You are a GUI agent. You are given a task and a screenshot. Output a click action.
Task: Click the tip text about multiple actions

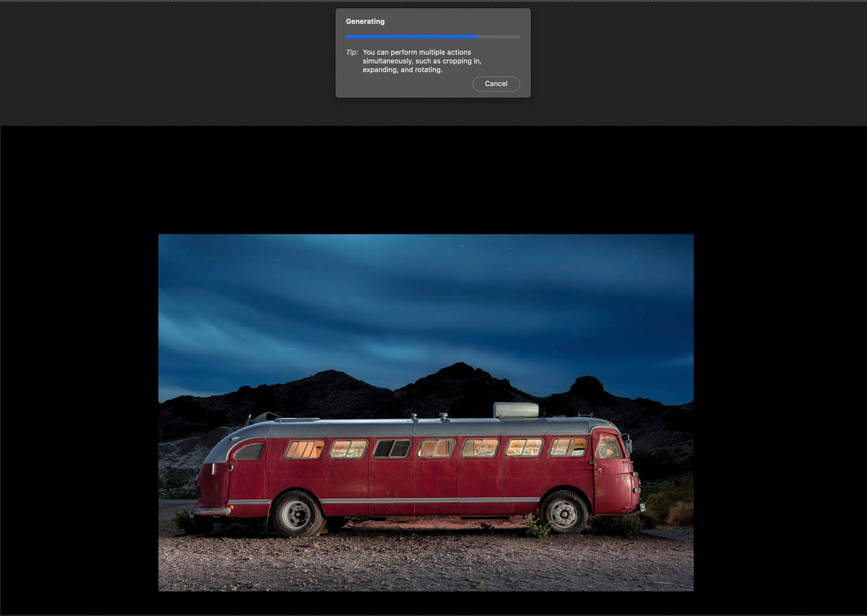point(422,61)
